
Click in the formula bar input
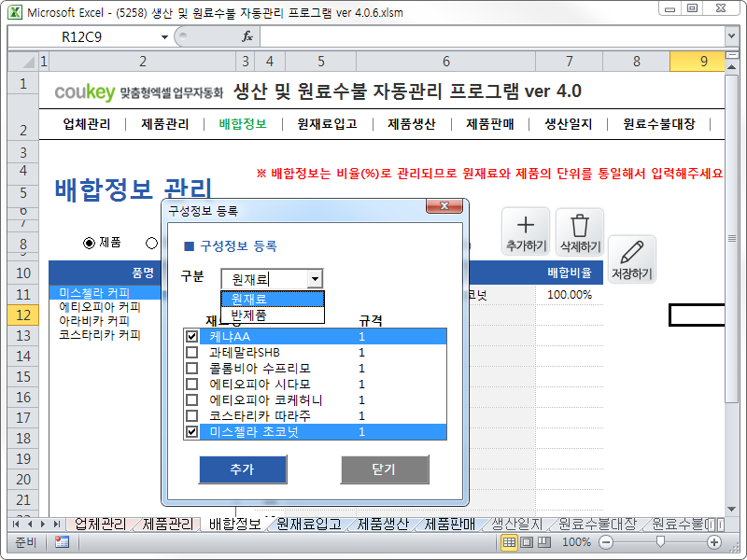click(492, 36)
